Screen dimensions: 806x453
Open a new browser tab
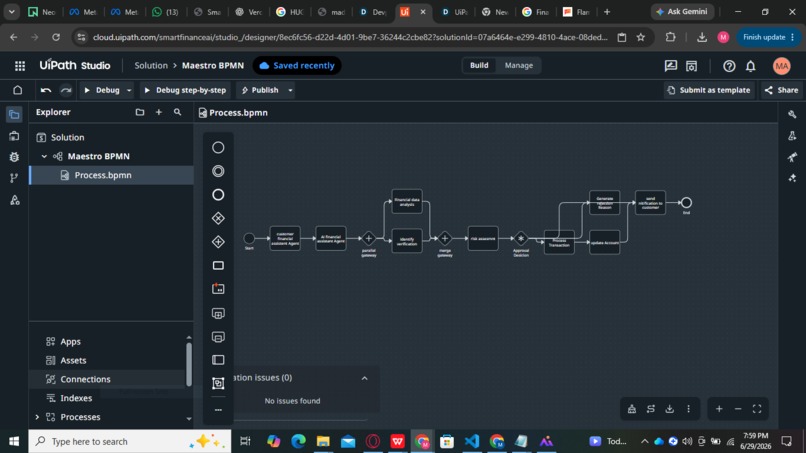[607, 12]
